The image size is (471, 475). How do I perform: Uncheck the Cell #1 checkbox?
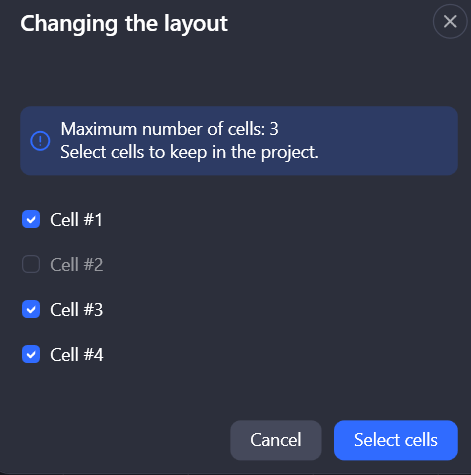pyautogui.click(x=31, y=219)
